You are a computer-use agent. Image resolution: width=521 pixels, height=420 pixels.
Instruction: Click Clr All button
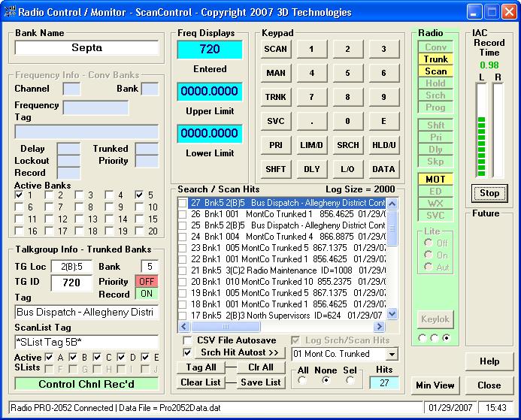point(261,367)
